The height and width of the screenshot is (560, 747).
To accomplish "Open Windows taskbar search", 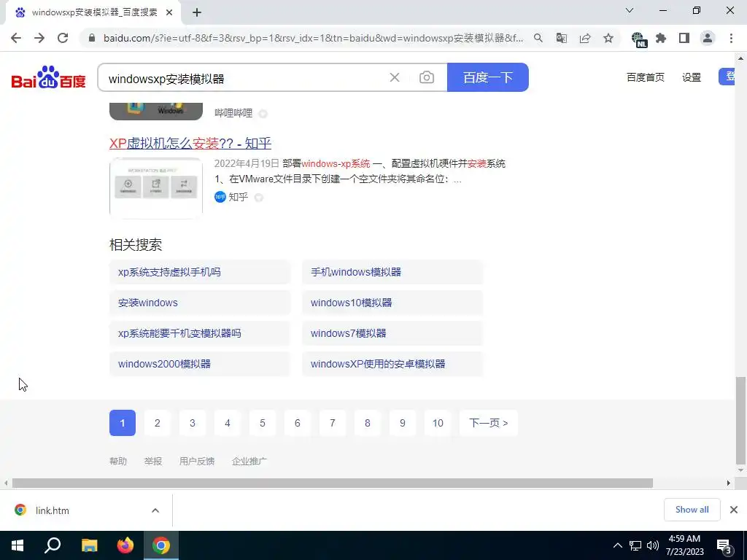I will [53, 545].
